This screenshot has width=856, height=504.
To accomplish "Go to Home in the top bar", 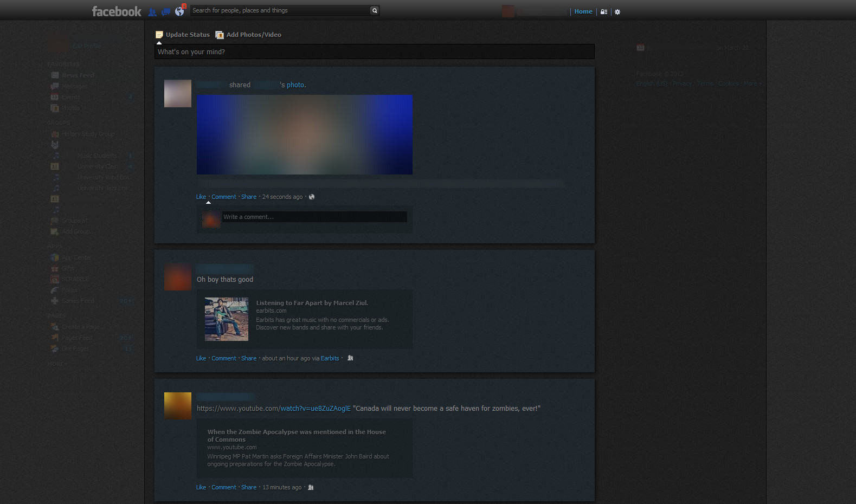I will coord(583,11).
